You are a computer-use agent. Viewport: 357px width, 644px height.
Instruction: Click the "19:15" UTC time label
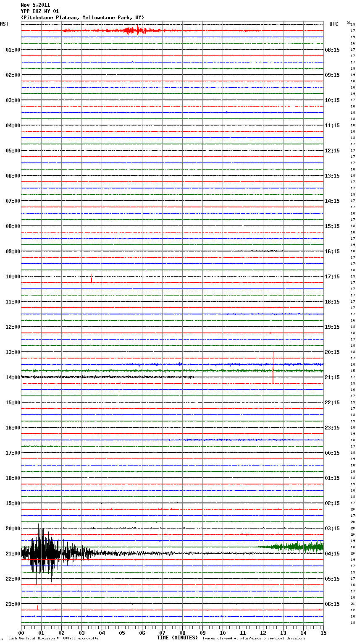click(x=332, y=327)
